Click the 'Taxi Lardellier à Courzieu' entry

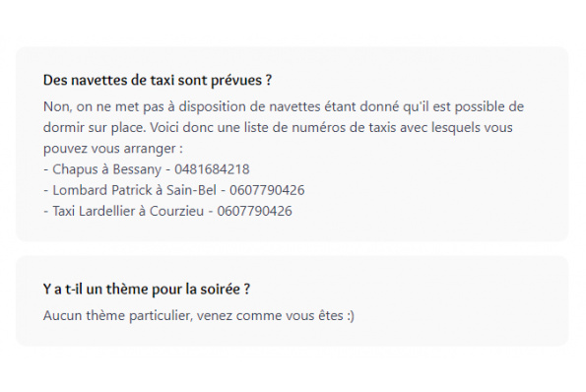tap(128, 211)
